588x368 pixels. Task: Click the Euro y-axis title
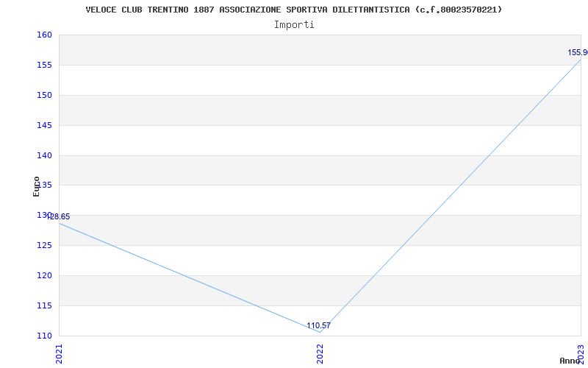36,186
